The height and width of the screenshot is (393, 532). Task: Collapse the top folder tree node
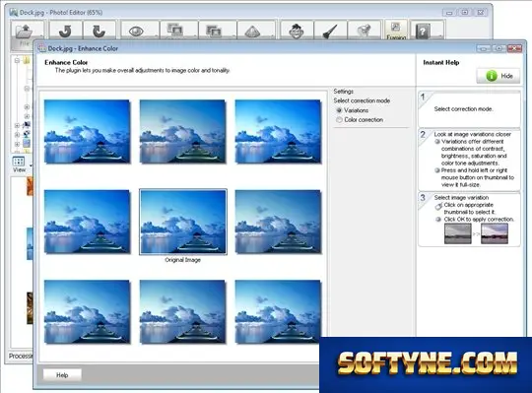tap(17, 61)
